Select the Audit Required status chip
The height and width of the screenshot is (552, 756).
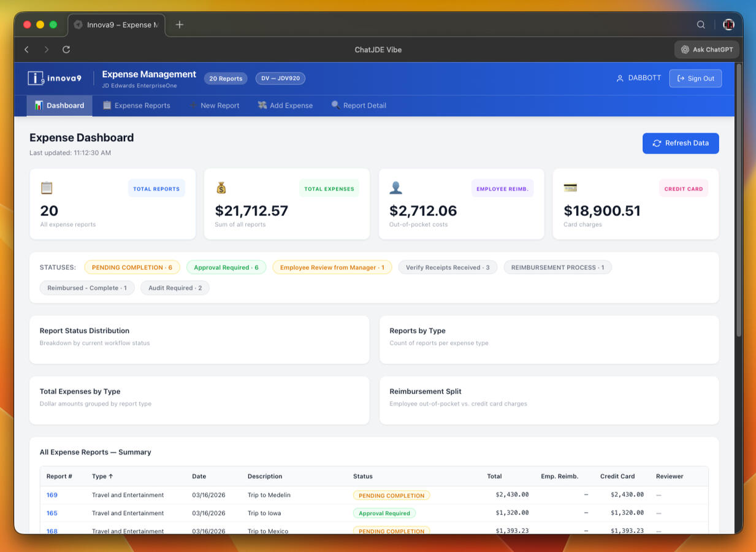click(175, 288)
